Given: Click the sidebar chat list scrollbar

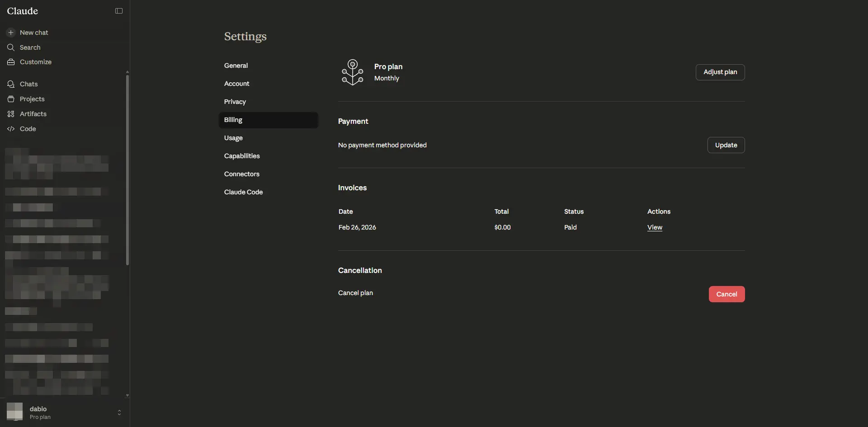Looking at the screenshot, I should (x=127, y=170).
